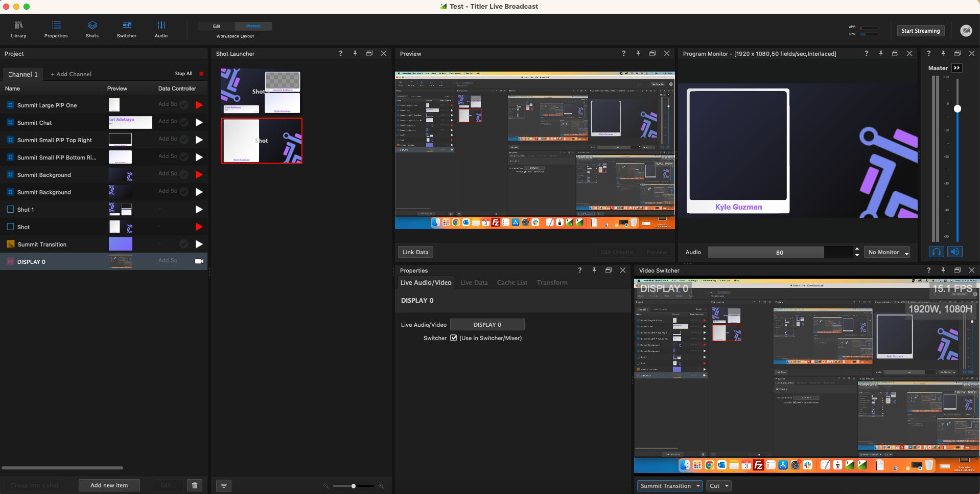Viewport: 980px width, 494px height.
Task: Click the camera icon on DISPLAY 0 row
Action: pyautogui.click(x=199, y=261)
